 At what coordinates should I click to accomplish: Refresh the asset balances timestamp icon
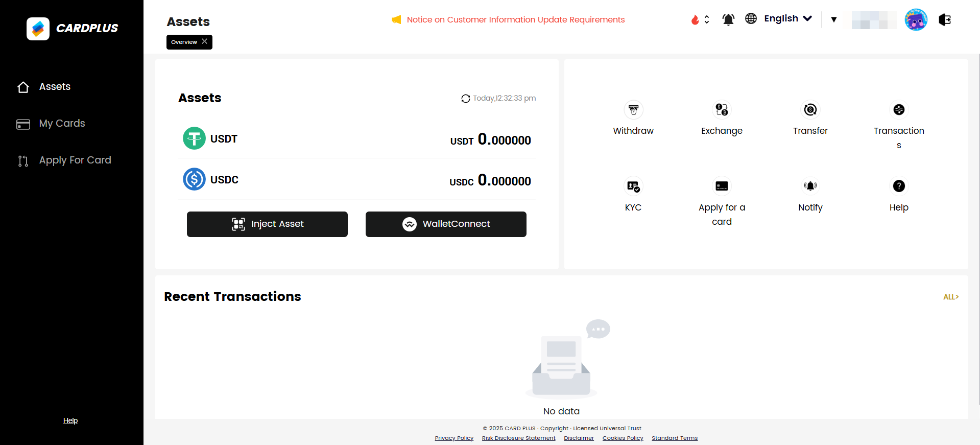pyautogui.click(x=465, y=99)
